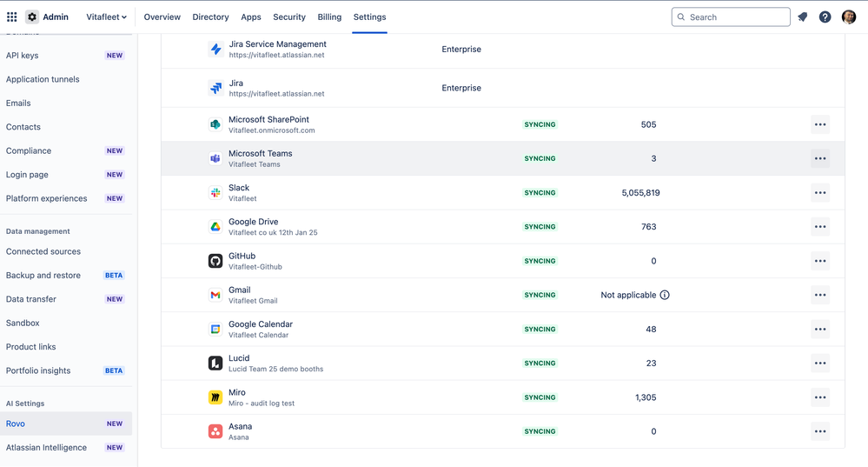Open more actions for Gmail
The width and height of the screenshot is (868, 467).
coord(820,295)
